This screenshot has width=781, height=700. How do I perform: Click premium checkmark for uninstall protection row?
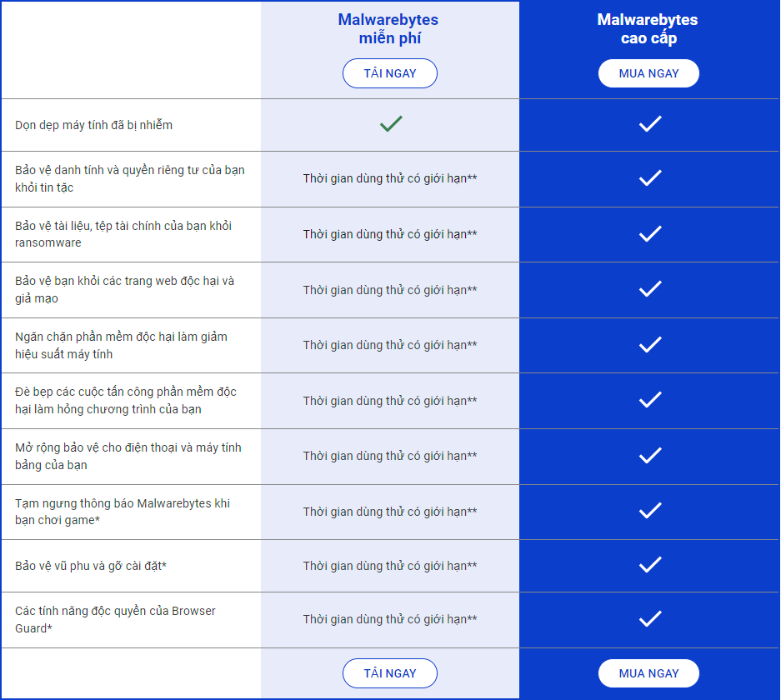(x=650, y=565)
